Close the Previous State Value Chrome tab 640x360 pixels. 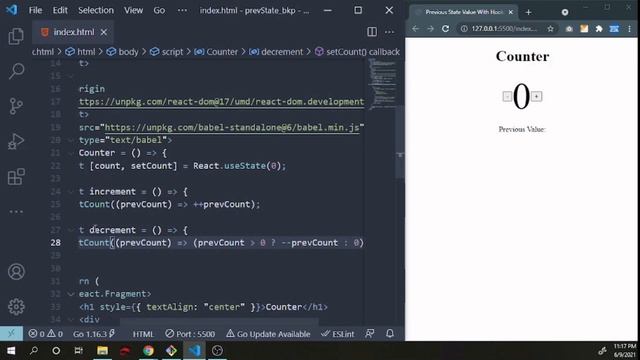tap(510, 12)
